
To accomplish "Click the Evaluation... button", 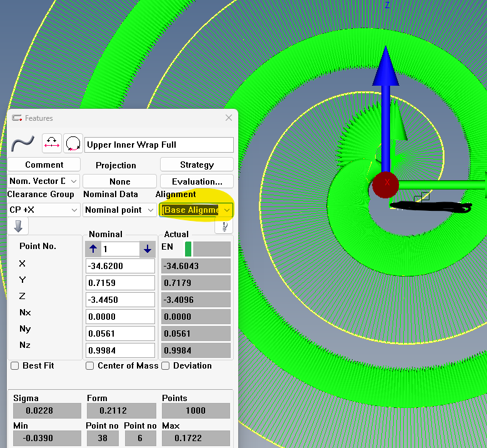I will pos(196,181).
